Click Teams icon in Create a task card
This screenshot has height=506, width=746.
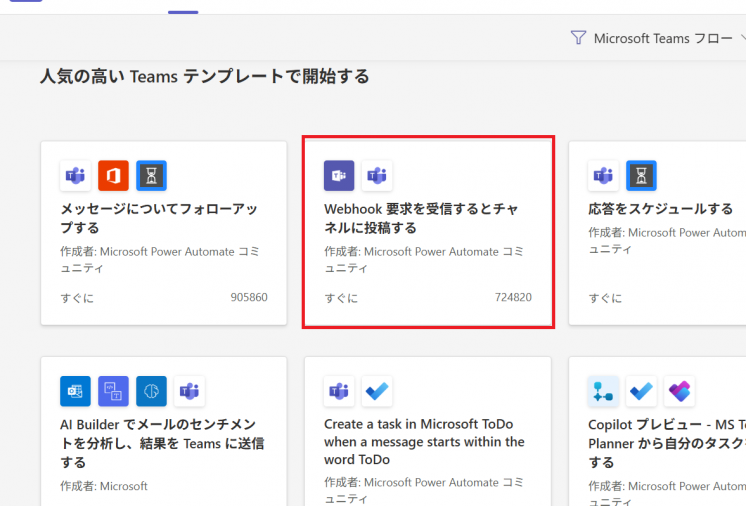coord(339,391)
